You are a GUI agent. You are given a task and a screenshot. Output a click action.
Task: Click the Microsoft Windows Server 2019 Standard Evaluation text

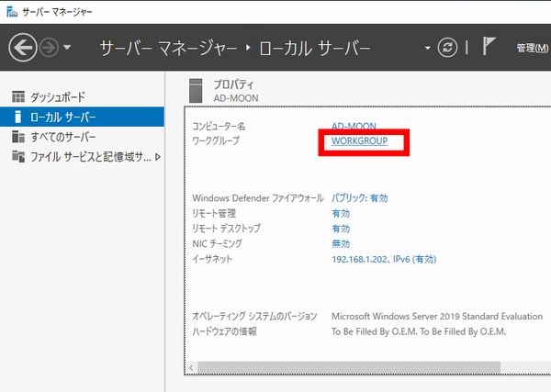pos(437,316)
